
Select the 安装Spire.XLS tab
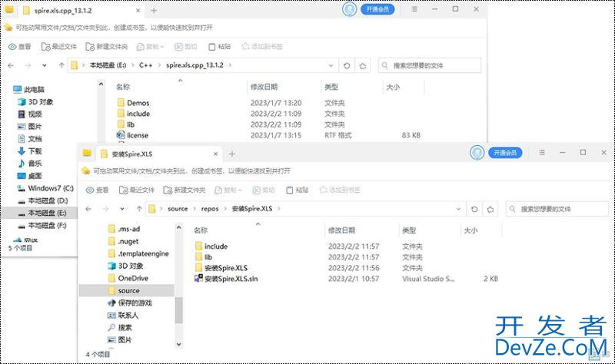(x=159, y=154)
